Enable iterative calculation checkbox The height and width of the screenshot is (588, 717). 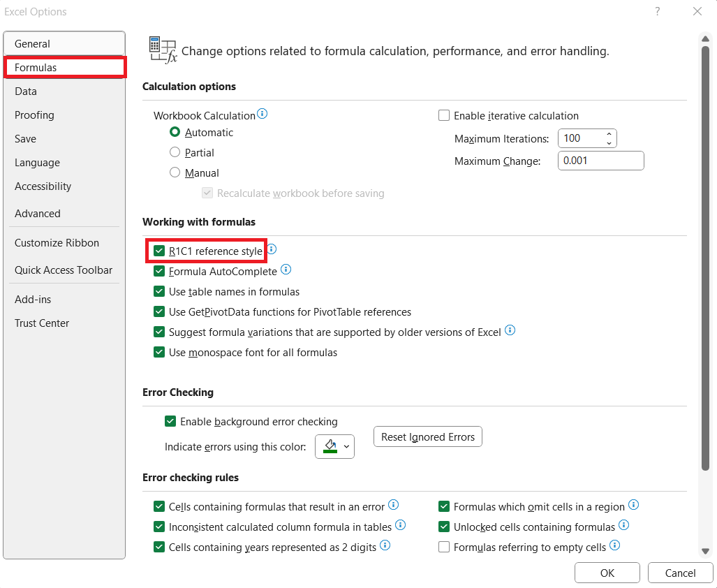(x=444, y=115)
